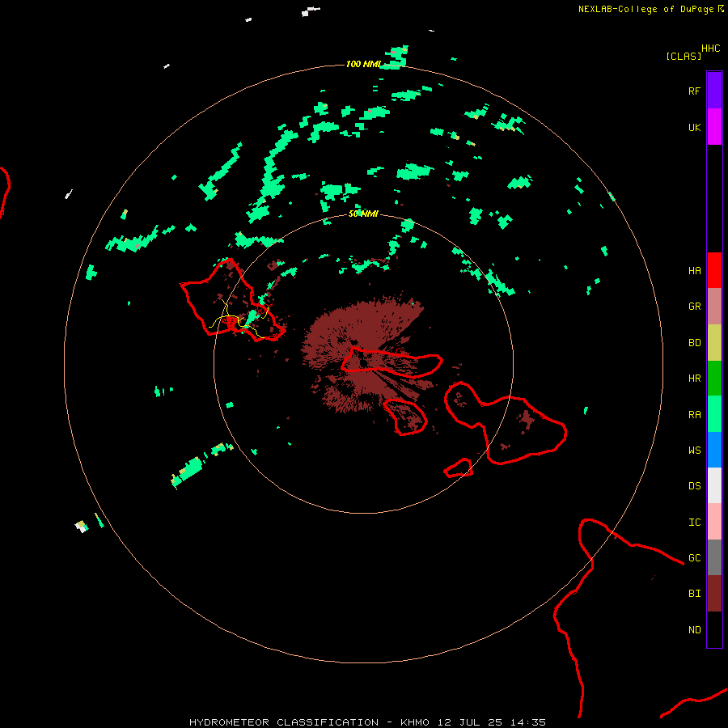Click the RF purple color swatch
Image resolution: width=728 pixels, height=728 pixels.
point(714,91)
